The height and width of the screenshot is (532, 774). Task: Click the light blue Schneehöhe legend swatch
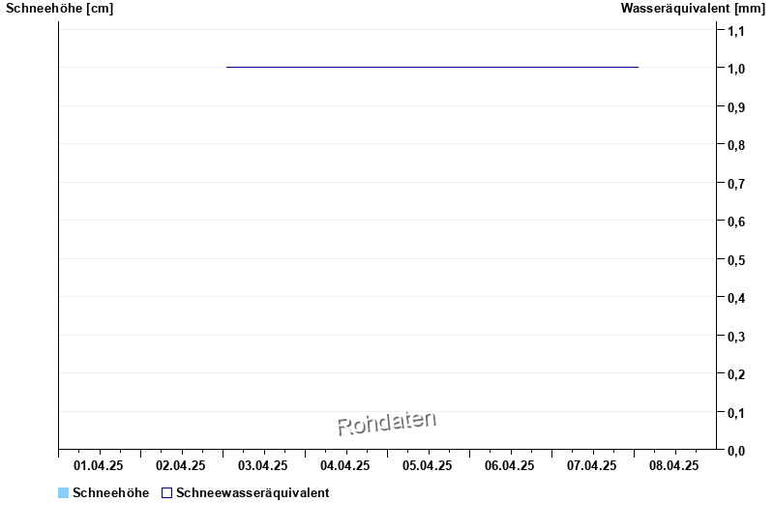[64, 493]
